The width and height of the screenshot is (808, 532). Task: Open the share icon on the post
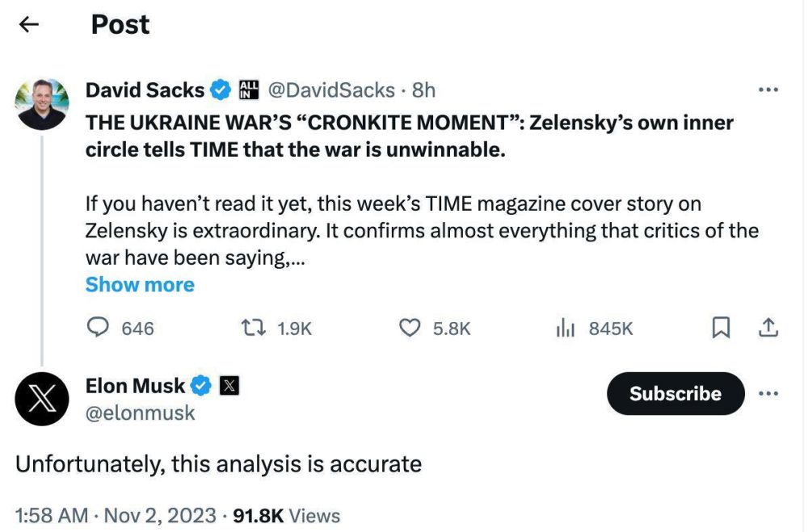coord(768,328)
